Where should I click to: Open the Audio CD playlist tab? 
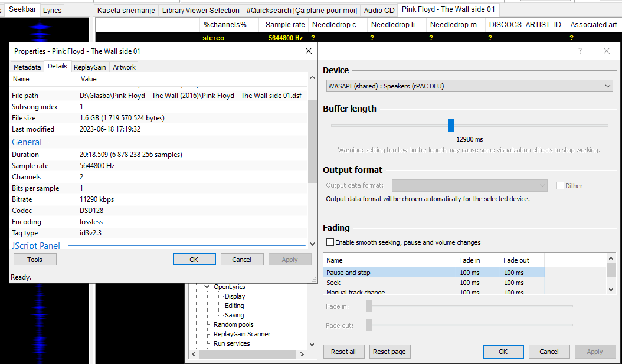coord(379,10)
